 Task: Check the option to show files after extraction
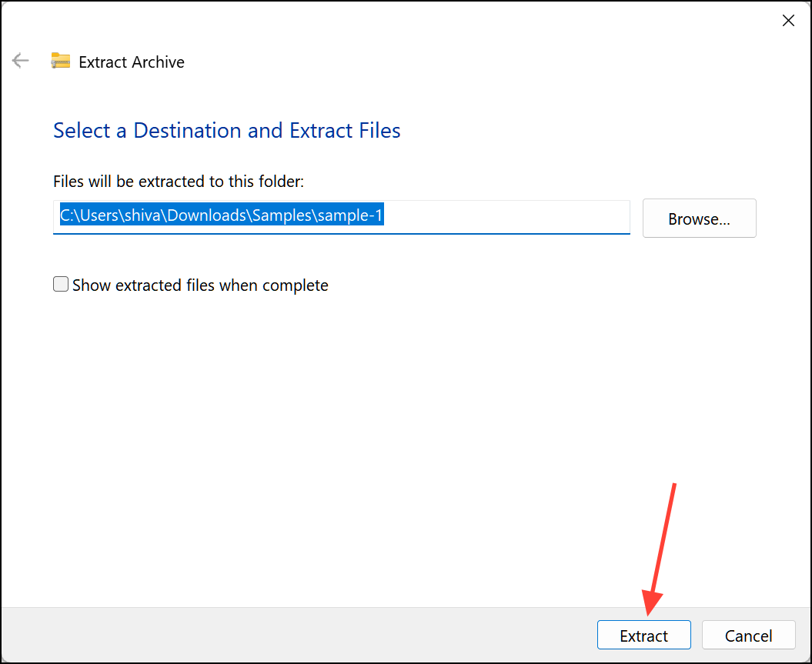pos(61,284)
